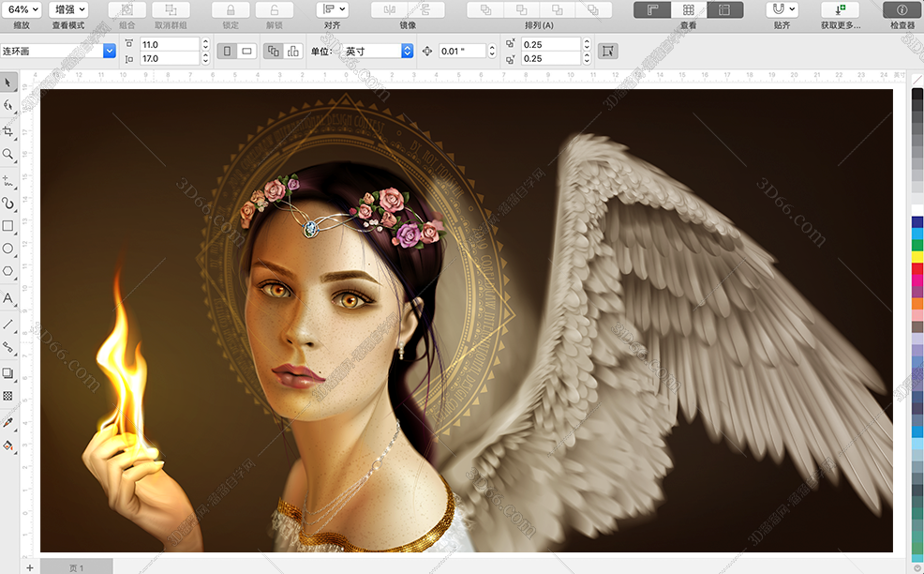Select the Zoom magnifier tool
Screen dimensions: 924x574
8,155
